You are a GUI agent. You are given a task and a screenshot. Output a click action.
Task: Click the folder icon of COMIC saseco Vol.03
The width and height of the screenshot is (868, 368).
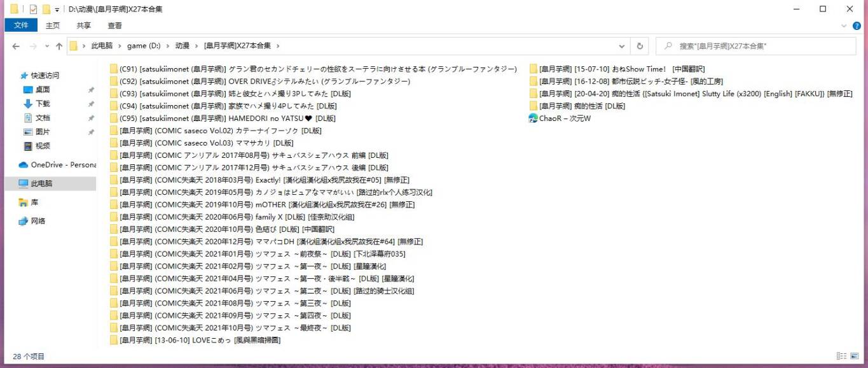(x=114, y=143)
